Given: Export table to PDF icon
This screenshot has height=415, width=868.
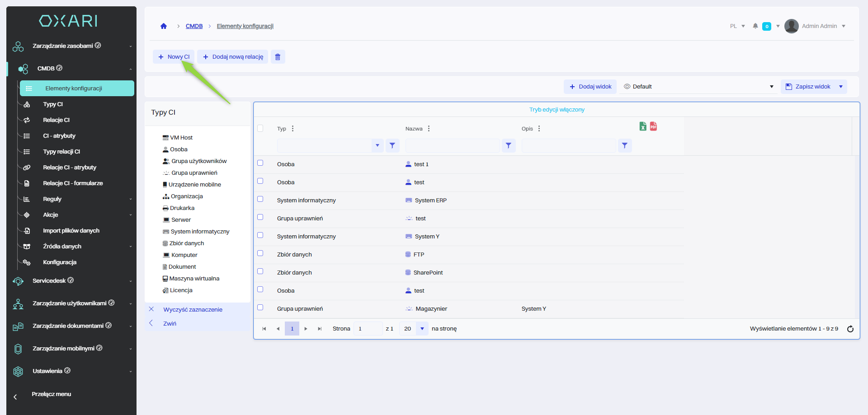Looking at the screenshot, I should pyautogui.click(x=653, y=126).
